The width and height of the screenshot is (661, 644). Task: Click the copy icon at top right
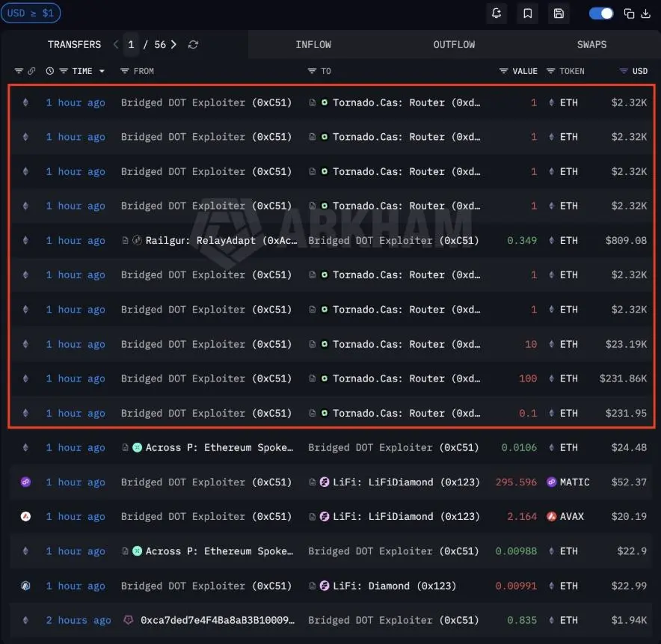click(629, 13)
